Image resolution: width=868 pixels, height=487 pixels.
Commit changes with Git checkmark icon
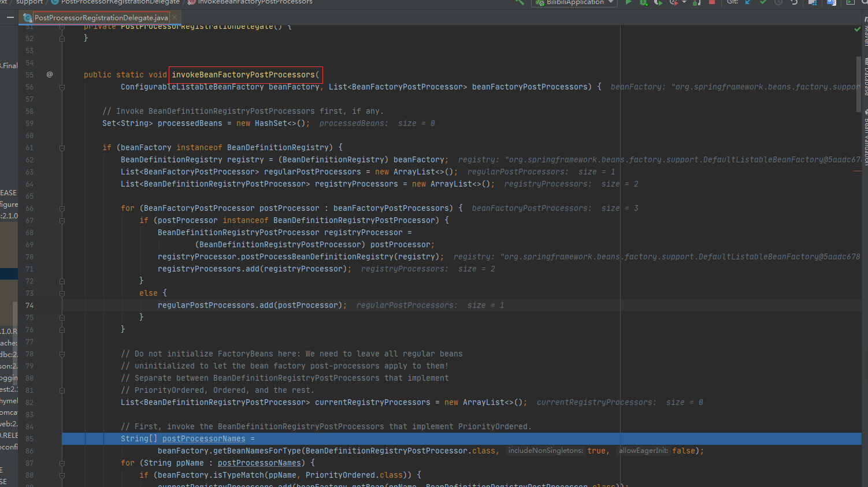763,2
